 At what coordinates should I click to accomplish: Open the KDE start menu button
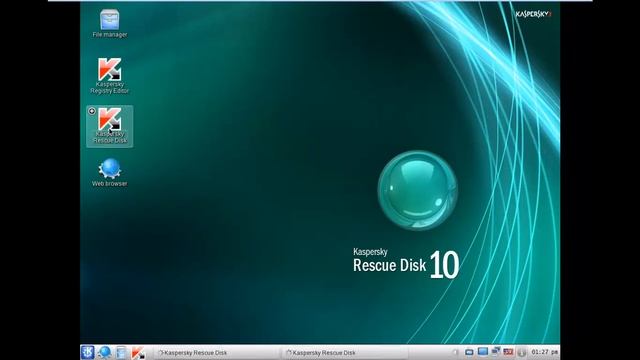(87, 352)
